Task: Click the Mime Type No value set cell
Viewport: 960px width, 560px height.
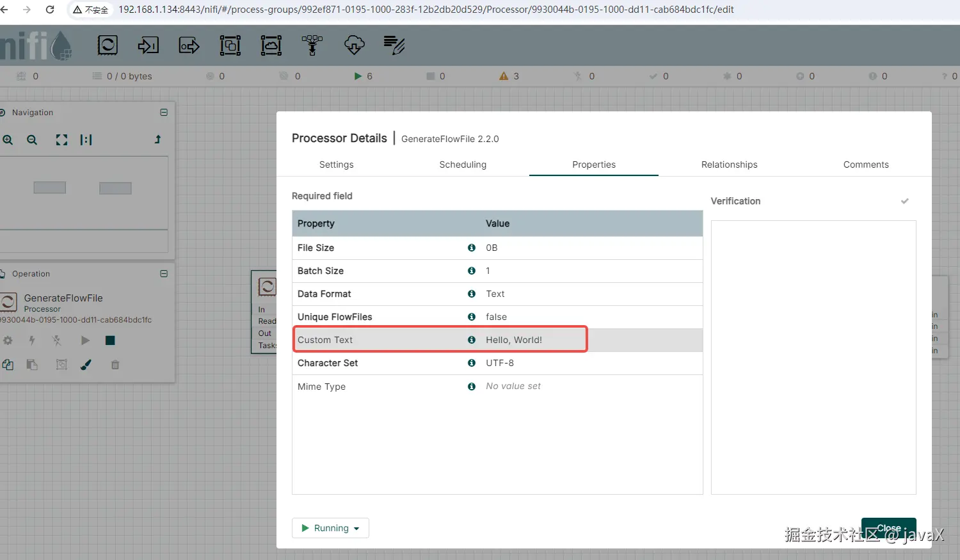Action: (513, 386)
